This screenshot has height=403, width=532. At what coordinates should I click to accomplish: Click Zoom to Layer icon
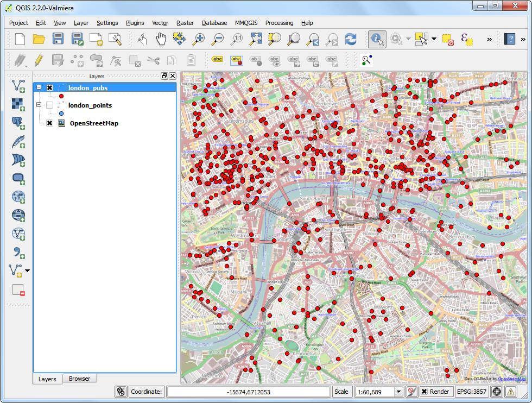tap(294, 39)
